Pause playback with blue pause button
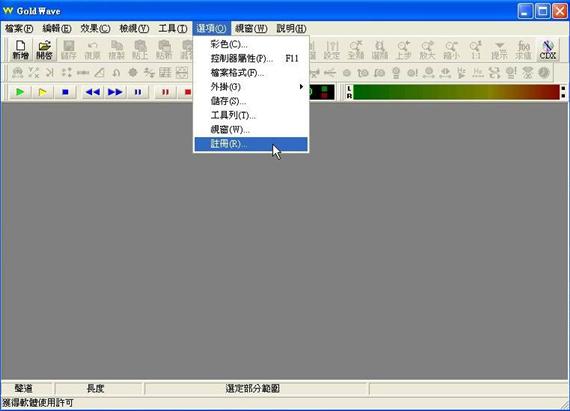Image resolution: width=570 pixels, height=411 pixels. pos(138,92)
